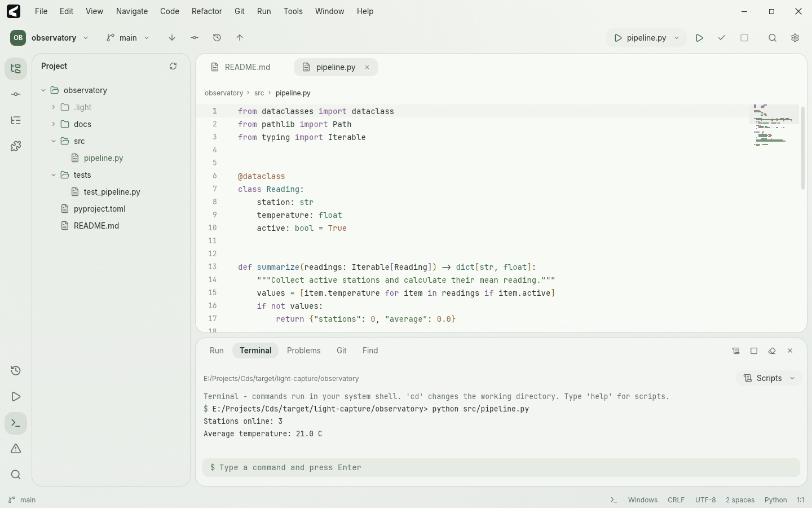Click the stop square icon in the top toolbar
812x508 pixels.
point(744,38)
